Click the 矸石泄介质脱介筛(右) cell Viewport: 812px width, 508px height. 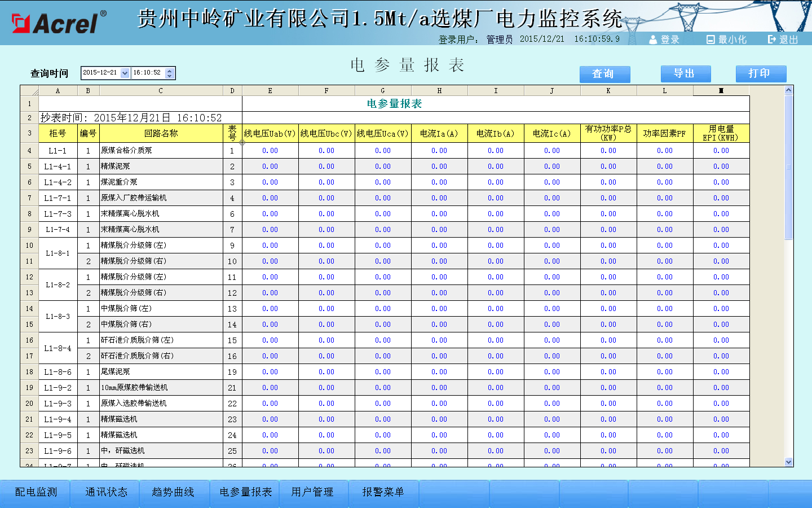tap(161, 356)
